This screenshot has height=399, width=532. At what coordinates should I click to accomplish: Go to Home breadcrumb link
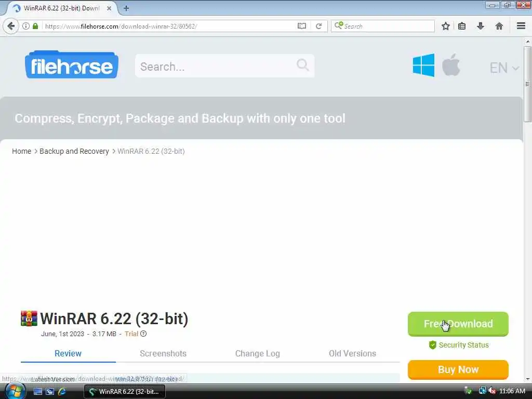[x=22, y=151]
